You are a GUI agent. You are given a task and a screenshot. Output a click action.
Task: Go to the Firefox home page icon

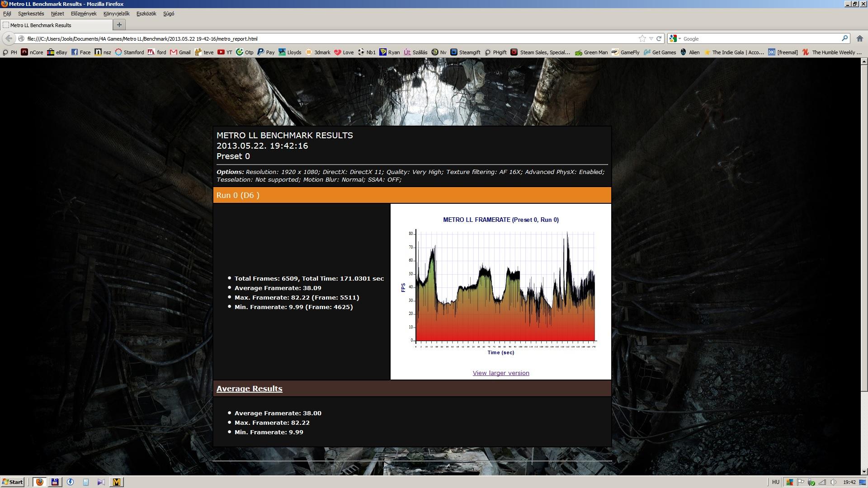(x=859, y=38)
